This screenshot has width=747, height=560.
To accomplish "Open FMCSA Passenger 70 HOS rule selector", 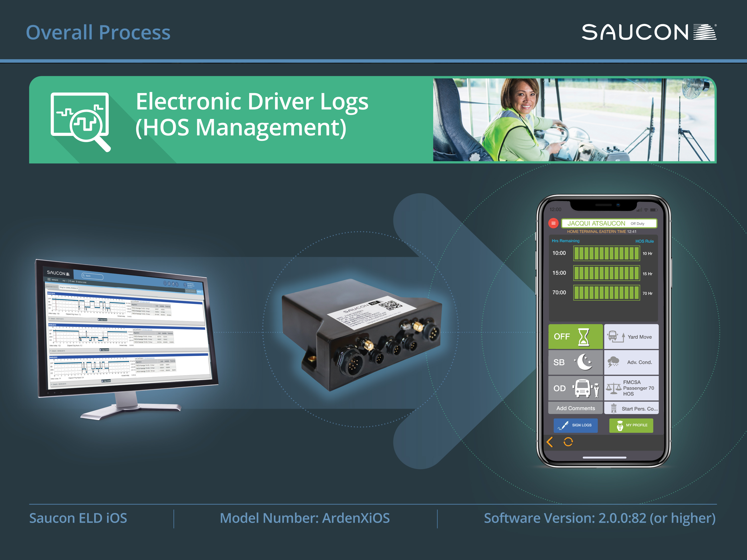I will click(631, 388).
